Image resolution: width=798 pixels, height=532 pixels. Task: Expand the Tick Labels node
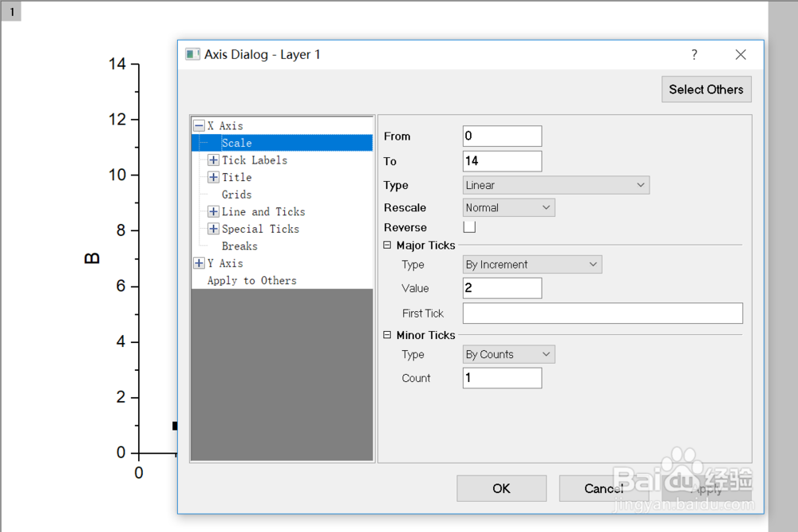coord(213,160)
